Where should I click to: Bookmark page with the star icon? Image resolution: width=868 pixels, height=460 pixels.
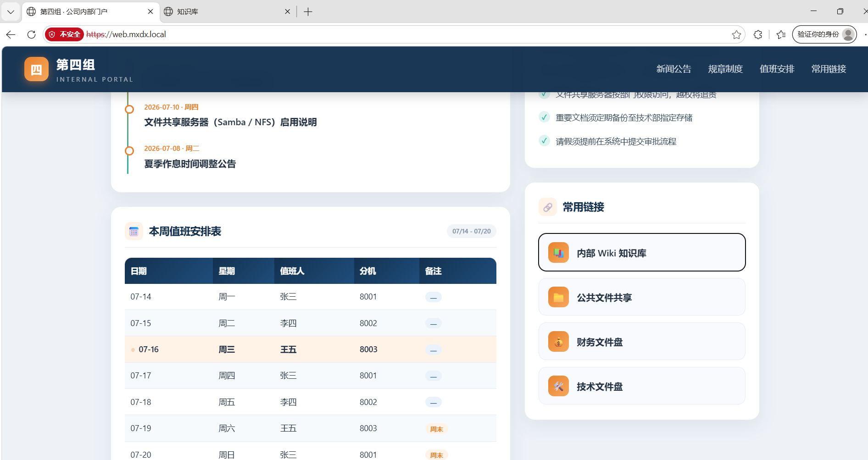click(x=736, y=34)
